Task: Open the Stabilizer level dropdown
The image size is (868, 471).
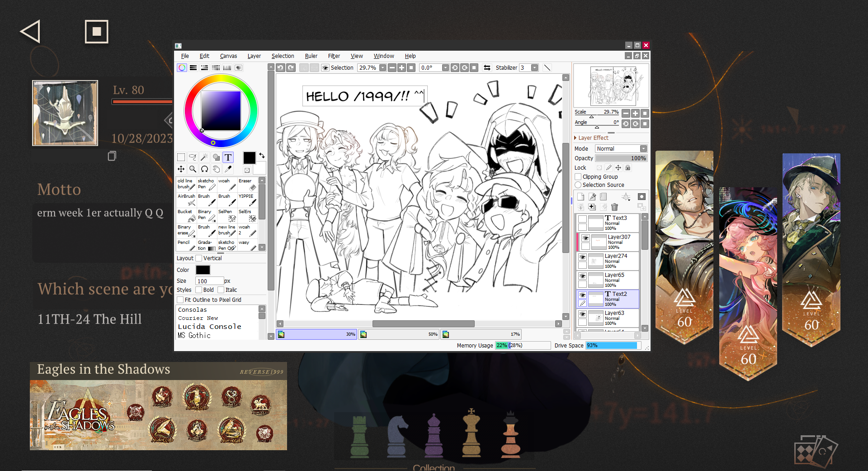Action: [534, 68]
